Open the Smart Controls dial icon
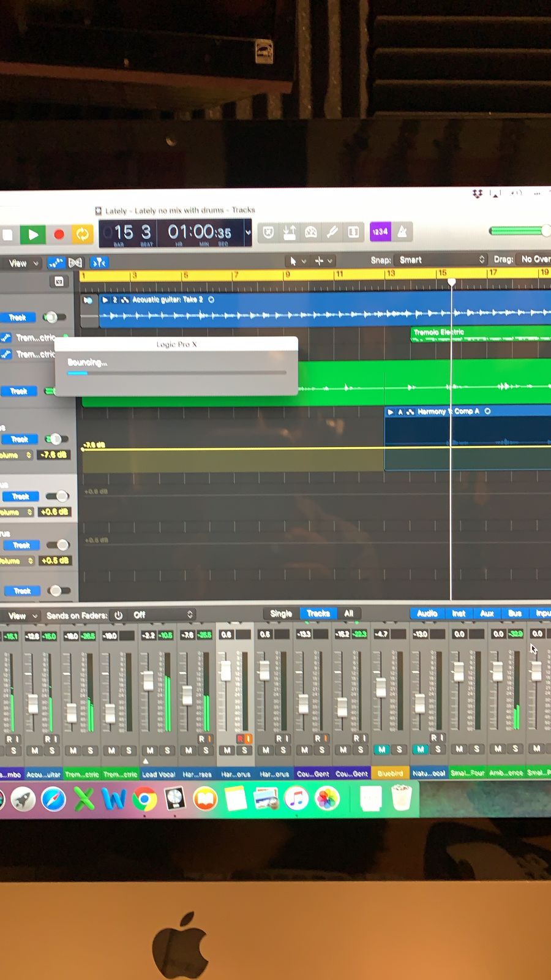551x980 pixels. [x=311, y=232]
